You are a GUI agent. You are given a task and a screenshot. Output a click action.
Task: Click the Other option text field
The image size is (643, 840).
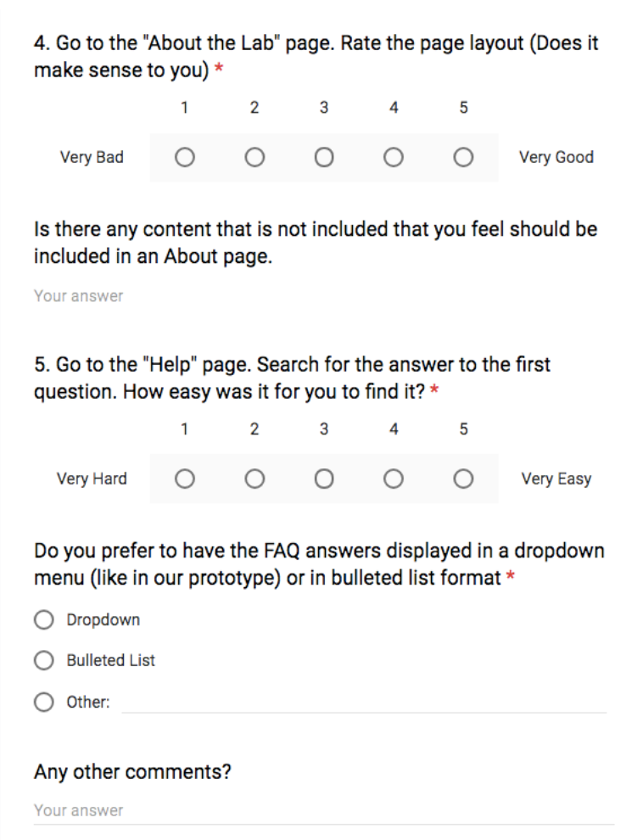364,703
